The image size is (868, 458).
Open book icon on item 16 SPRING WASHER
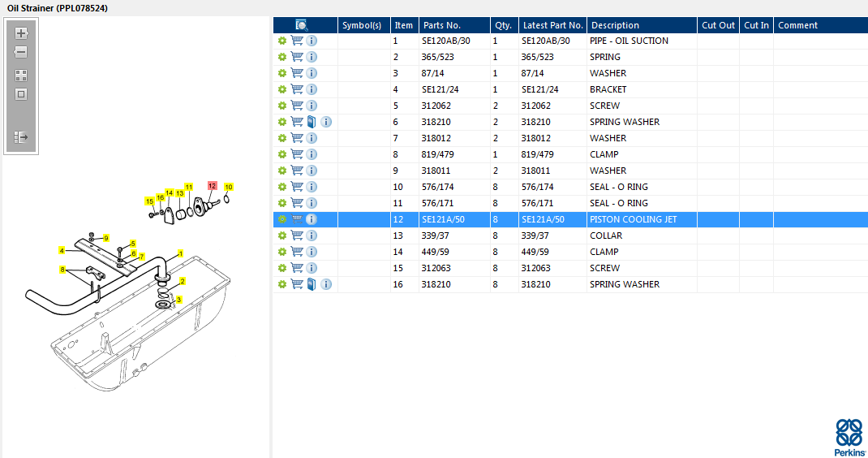pyautogui.click(x=312, y=284)
